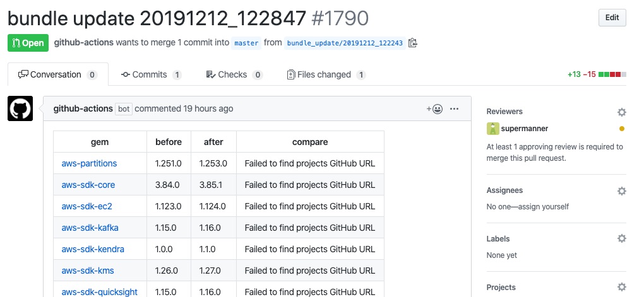Click the gem column header

pos(100,142)
